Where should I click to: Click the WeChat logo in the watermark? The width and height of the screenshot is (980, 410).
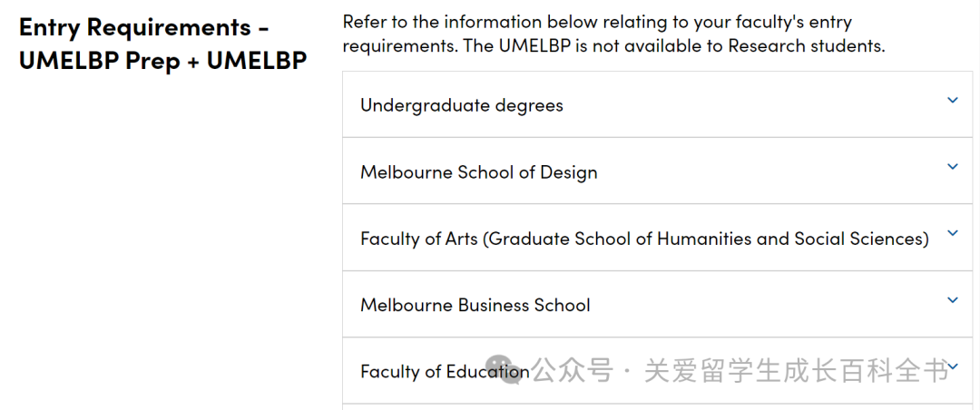(507, 369)
